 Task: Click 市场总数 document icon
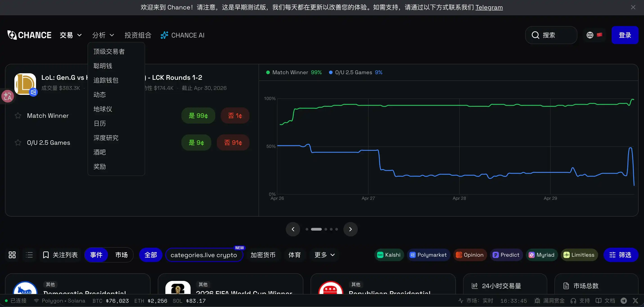tap(566, 286)
